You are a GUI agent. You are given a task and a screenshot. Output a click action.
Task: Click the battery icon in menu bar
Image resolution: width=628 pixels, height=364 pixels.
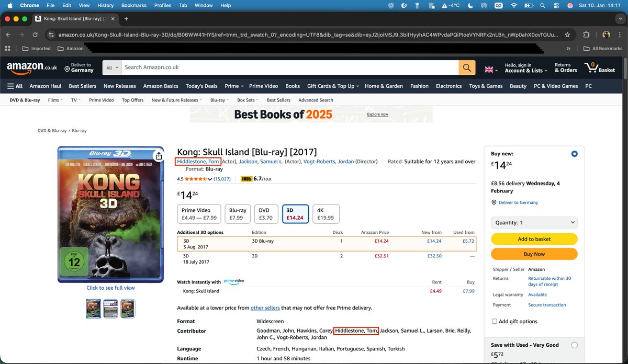coord(528,5)
